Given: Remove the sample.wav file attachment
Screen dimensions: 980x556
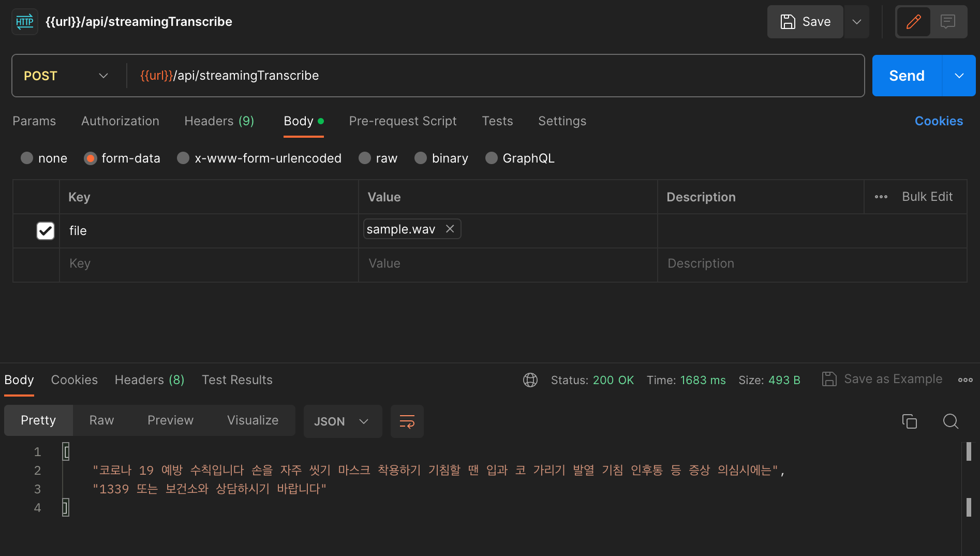Looking at the screenshot, I should point(450,229).
